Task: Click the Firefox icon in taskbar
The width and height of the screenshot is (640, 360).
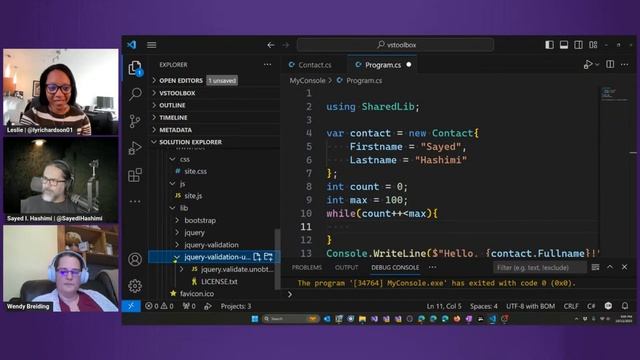Action: [x=457, y=319]
